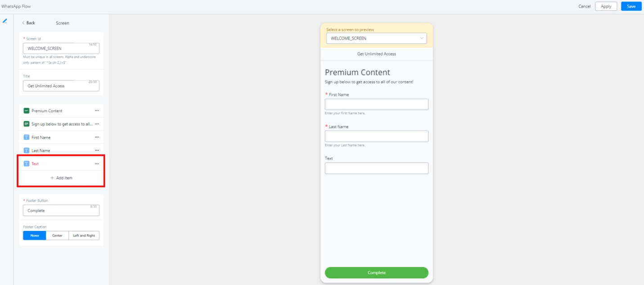Image resolution: width=644 pixels, height=285 pixels.
Task: Click the pencil edit icon in left rail
Action: [5, 21]
